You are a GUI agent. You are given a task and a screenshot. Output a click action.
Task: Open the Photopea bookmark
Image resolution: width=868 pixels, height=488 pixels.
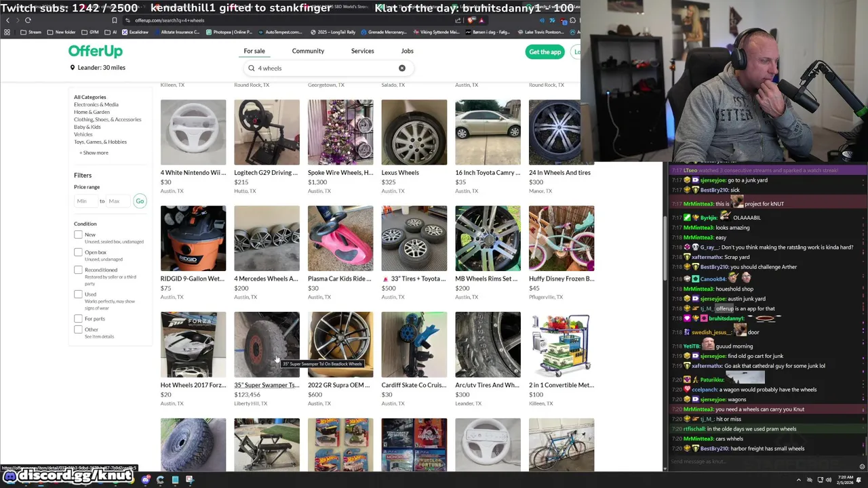(x=229, y=32)
